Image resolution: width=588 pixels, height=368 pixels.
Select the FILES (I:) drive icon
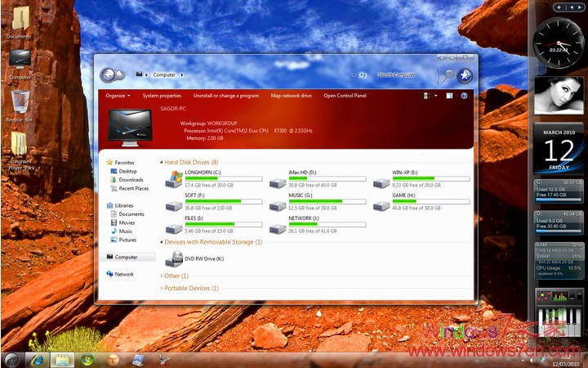pyautogui.click(x=174, y=229)
